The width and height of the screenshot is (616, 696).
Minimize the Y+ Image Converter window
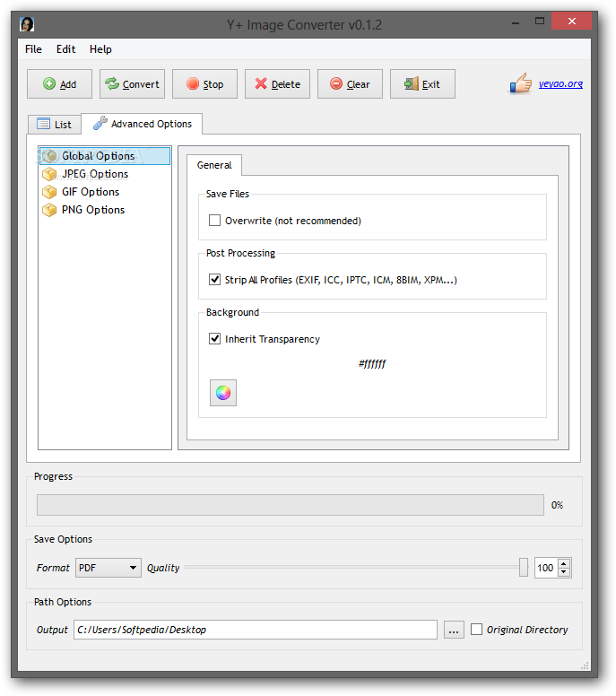tap(516, 22)
